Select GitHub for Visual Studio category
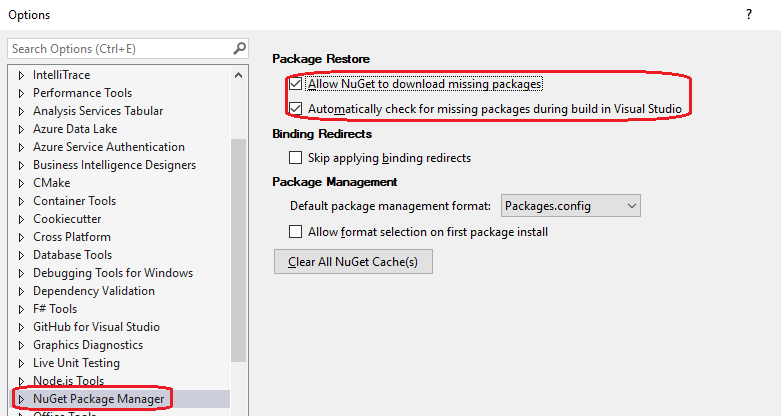Image resolution: width=781 pixels, height=416 pixels. 96,327
